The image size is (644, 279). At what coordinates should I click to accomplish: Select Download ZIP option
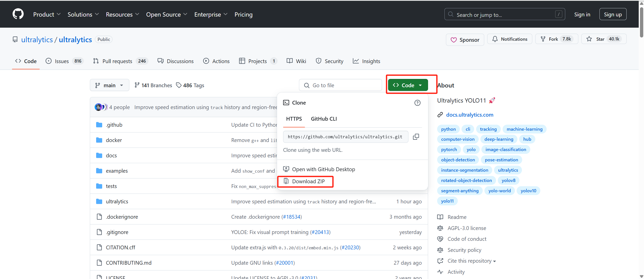308,181
